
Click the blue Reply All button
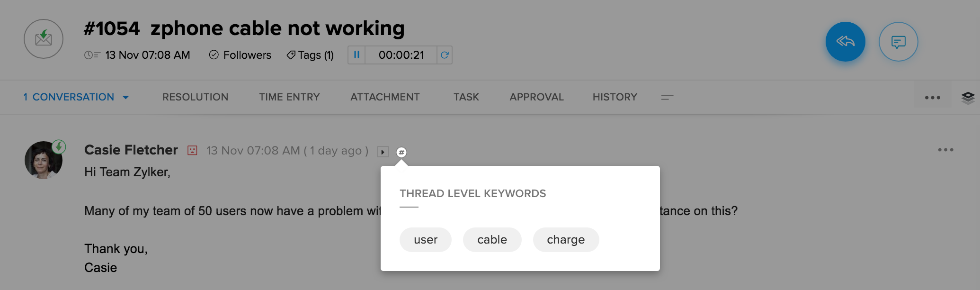845,42
